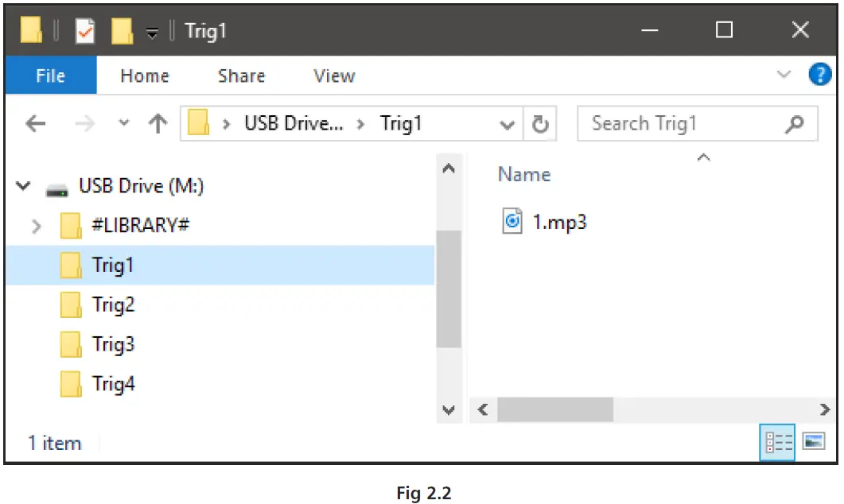This screenshot has height=504, width=844.
Task: Switch to the Home ribbon tab
Action: [x=144, y=76]
